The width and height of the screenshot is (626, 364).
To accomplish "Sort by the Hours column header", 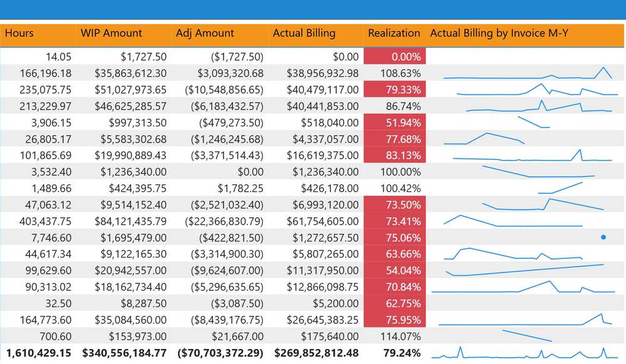I will pos(19,33).
